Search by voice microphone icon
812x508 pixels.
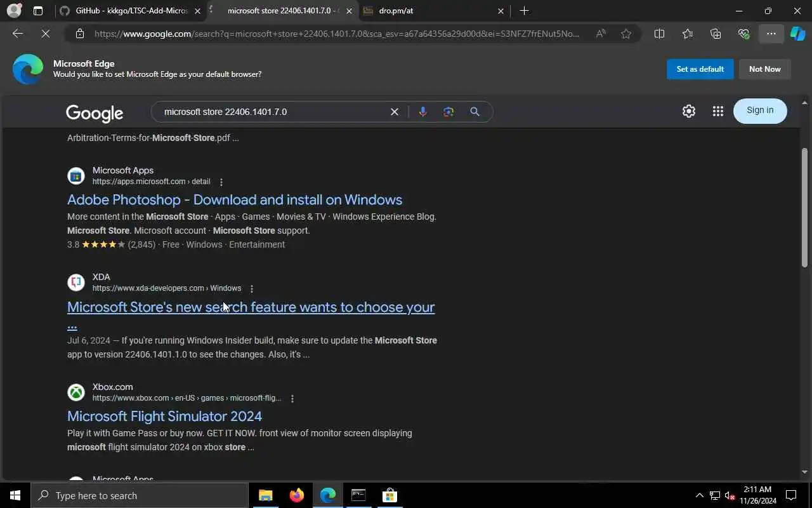click(x=422, y=112)
